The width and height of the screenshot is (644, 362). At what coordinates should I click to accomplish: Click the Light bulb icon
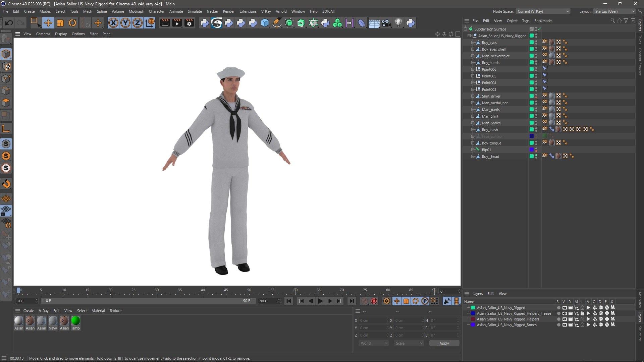(x=398, y=23)
